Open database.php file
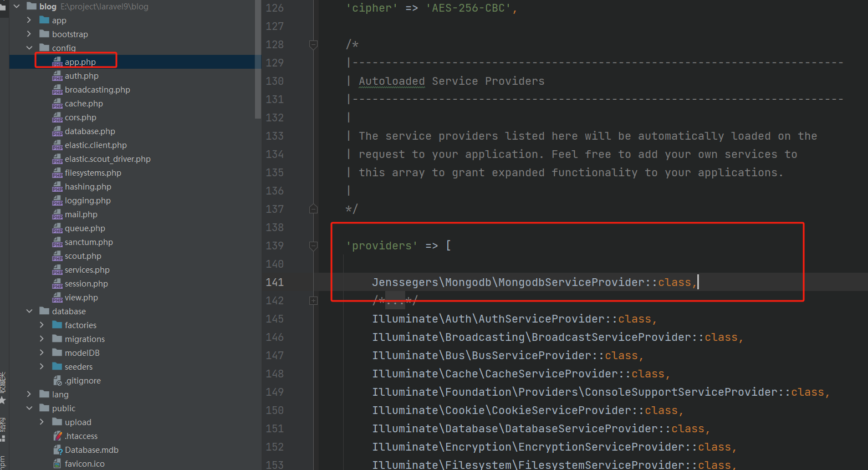Screen dimensions: 868x470 90,131
